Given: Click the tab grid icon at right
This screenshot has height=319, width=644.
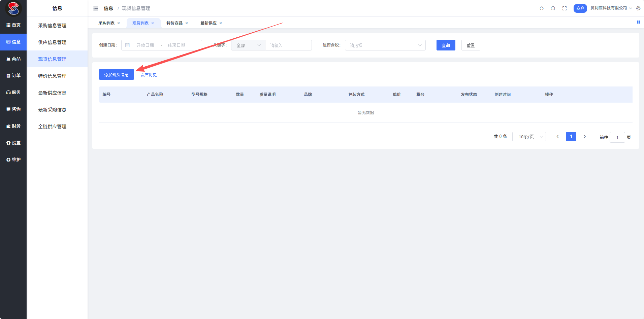Looking at the screenshot, I should point(638,22).
